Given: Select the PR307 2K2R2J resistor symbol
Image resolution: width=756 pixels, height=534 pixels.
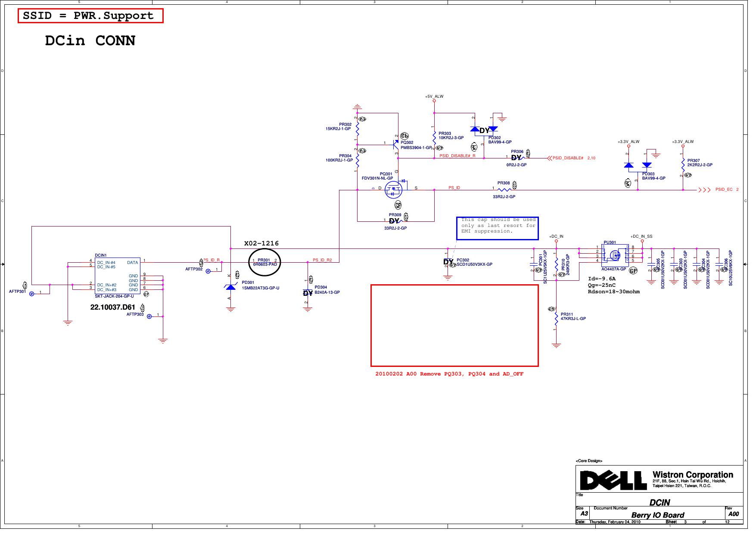Looking at the screenshot, I should coord(683,165).
